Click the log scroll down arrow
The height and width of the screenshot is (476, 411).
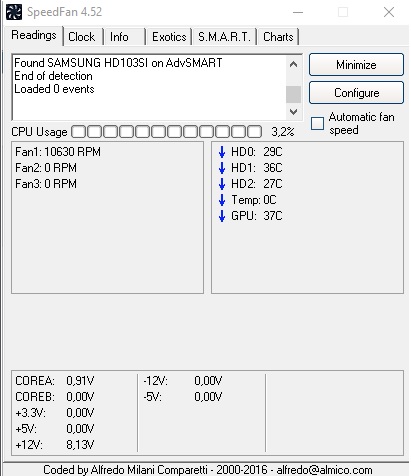293,112
